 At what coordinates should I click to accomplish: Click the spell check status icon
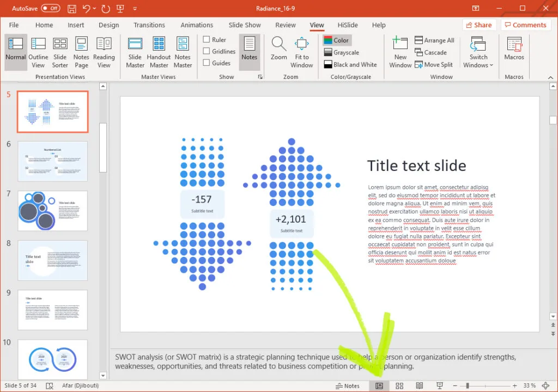50,386
